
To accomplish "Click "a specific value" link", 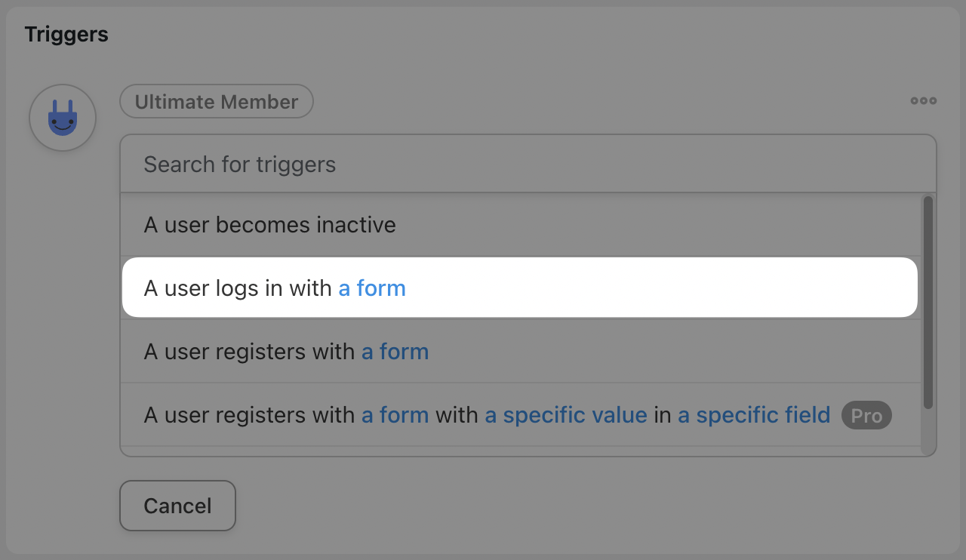I will pyautogui.click(x=566, y=415).
